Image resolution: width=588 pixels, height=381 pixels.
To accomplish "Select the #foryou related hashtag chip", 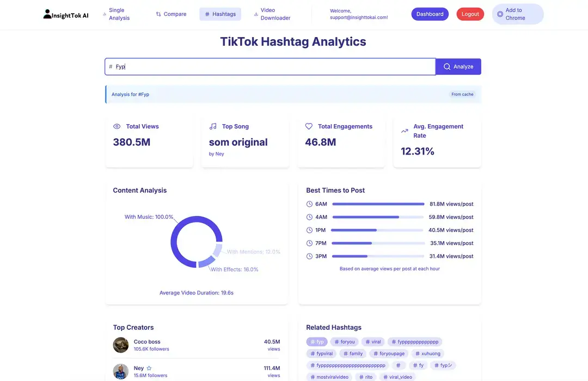I will point(344,341).
